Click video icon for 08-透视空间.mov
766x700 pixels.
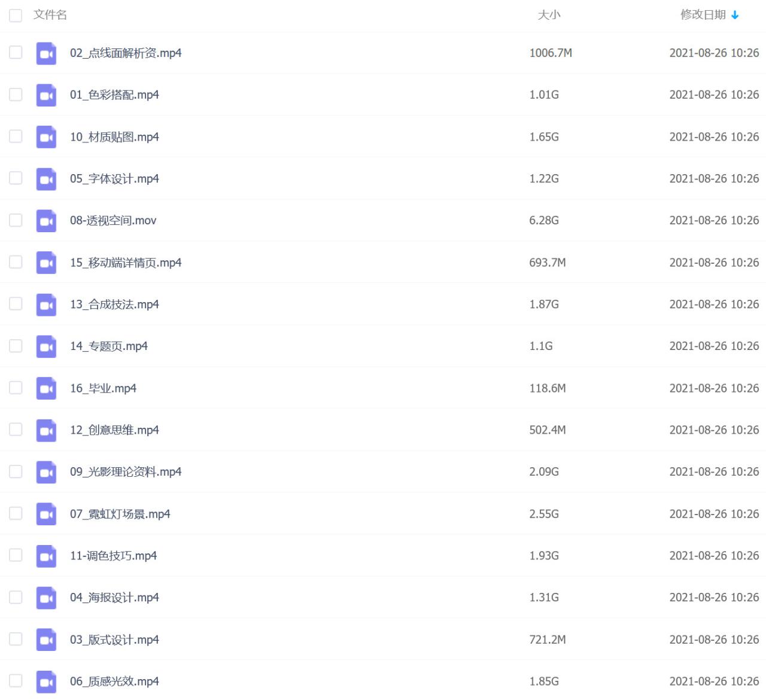click(46, 221)
